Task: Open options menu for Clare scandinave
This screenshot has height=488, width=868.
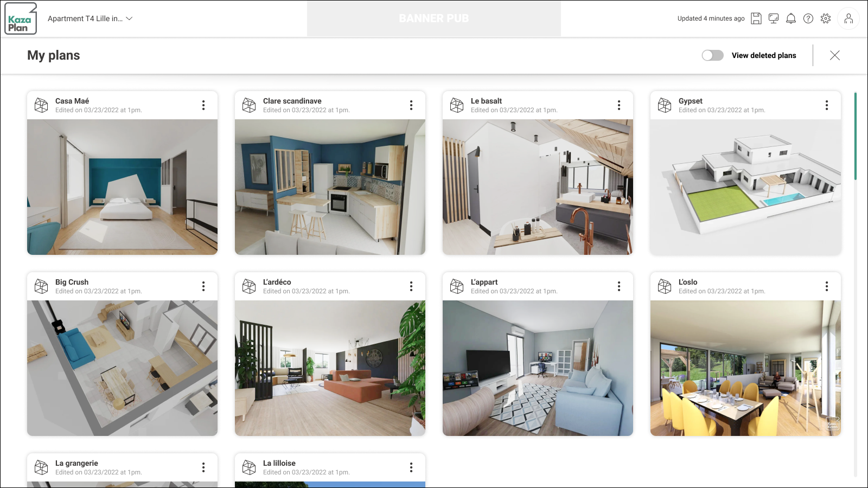Action: (411, 105)
